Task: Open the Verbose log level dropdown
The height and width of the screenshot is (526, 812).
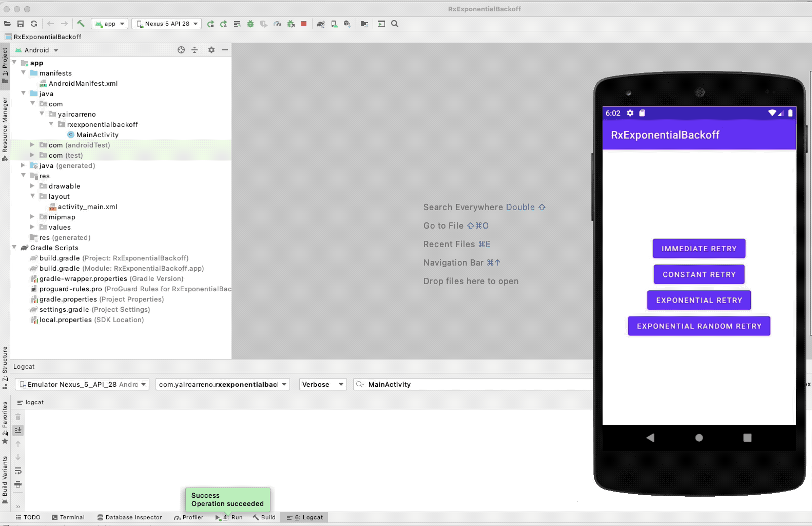Action: click(323, 384)
